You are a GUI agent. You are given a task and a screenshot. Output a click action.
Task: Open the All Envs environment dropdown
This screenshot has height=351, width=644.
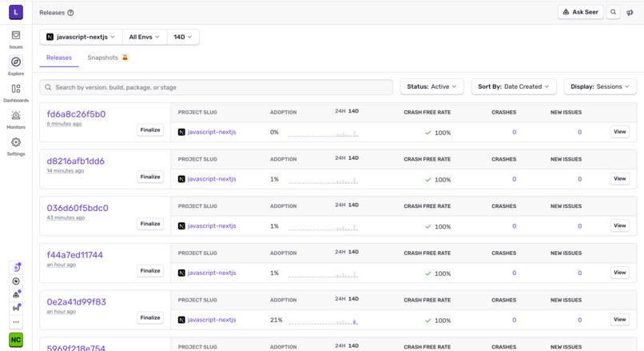click(144, 37)
